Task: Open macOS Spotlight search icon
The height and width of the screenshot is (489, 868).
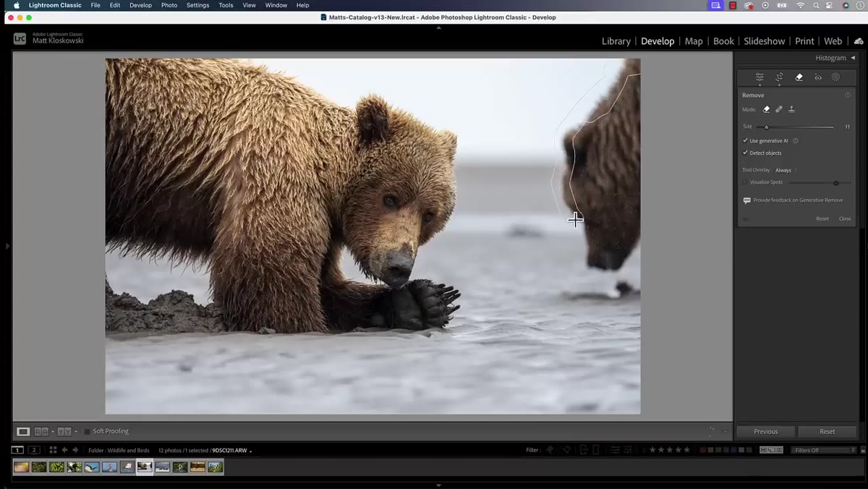Action: click(816, 5)
